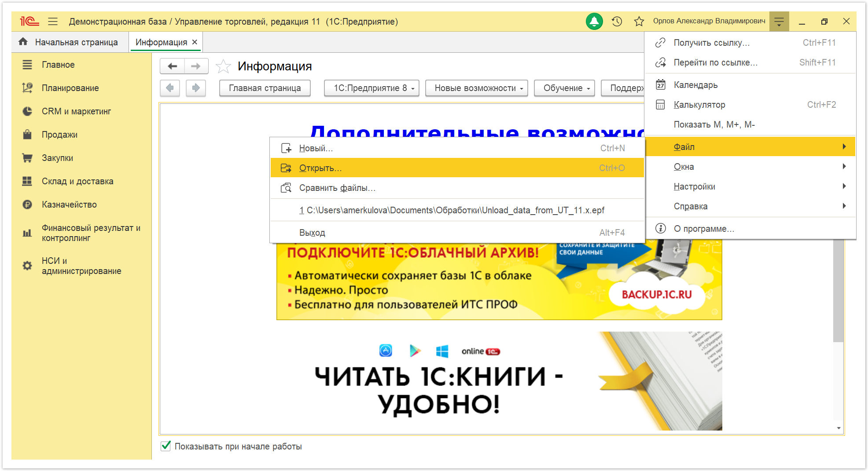Click the App Store icon in books banner
The image size is (868, 471).
386,351
